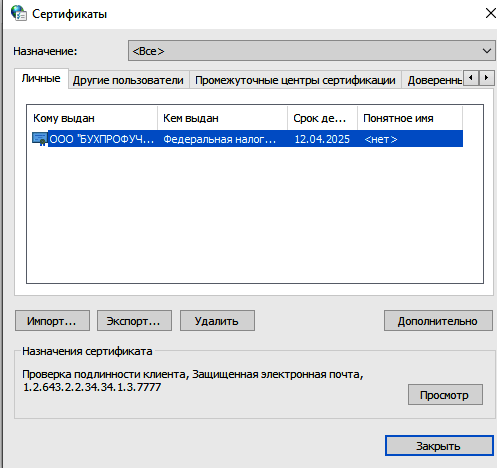
Task: Switch to the Личные tab
Action: [x=41, y=78]
